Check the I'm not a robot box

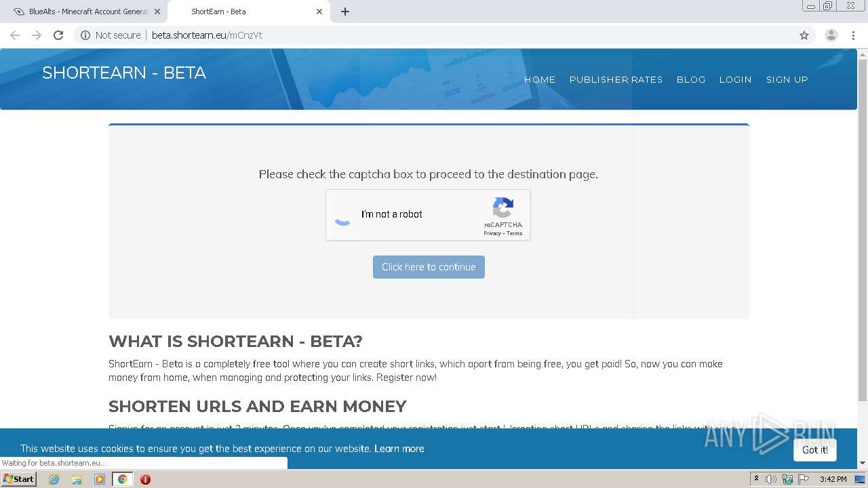point(343,215)
